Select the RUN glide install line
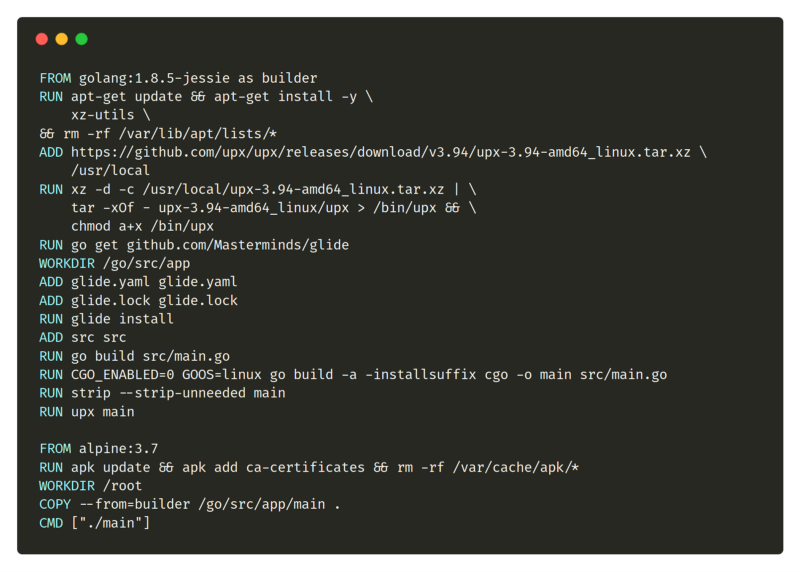 [x=107, y=319]
